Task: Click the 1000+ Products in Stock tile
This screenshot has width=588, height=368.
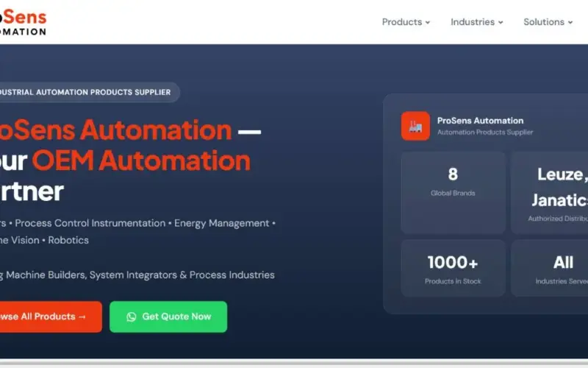Action: (x=453, y=268)
